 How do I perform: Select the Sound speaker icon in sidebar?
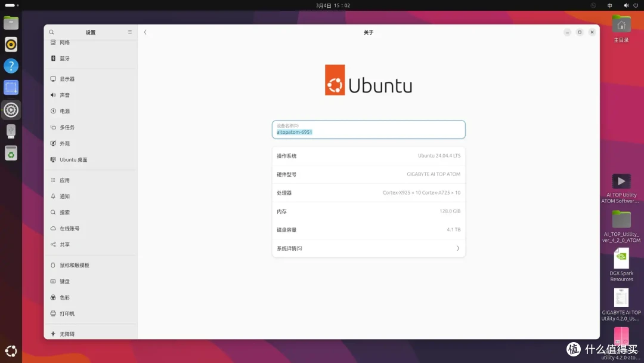(53, 95)
